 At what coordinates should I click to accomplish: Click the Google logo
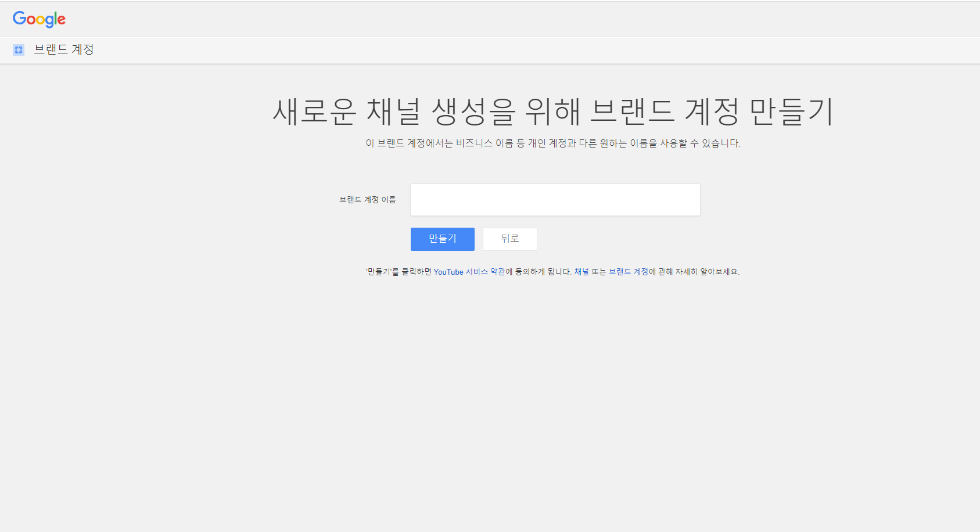(39, 19)
